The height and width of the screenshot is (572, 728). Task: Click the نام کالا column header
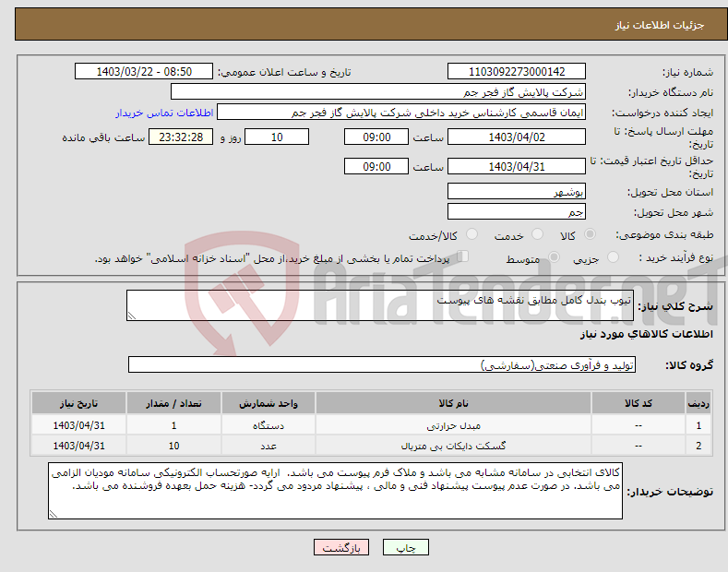453,403
